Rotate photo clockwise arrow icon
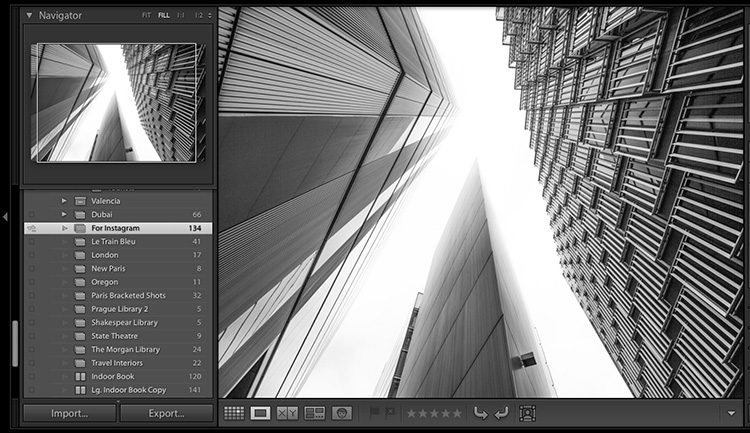The width and height of the screenshot is (750, 433). click(500, 413)
